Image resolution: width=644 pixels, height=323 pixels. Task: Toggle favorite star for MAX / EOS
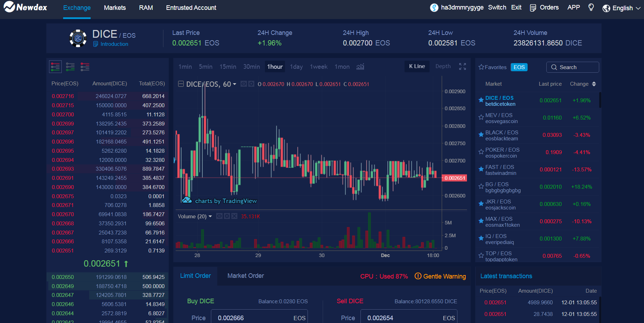(x=481, y=221)
